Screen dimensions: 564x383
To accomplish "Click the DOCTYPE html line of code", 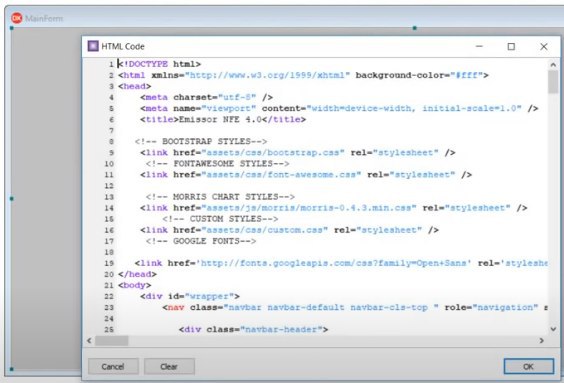I will click(159, 64).
